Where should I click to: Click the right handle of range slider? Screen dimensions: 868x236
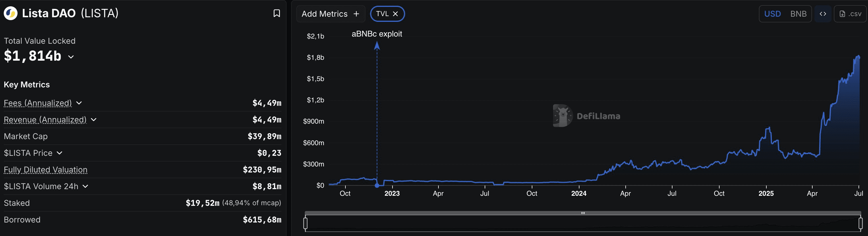tap(860, 223)
